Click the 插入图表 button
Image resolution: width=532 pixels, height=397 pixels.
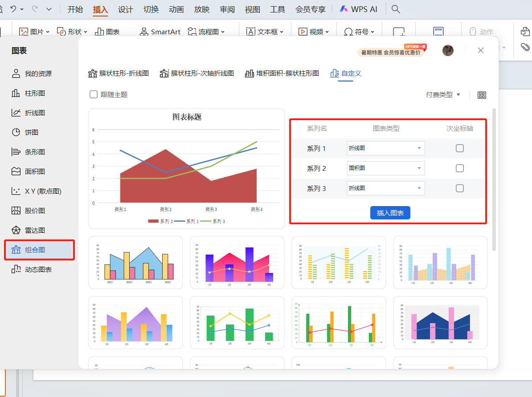[x=390, y=213]
